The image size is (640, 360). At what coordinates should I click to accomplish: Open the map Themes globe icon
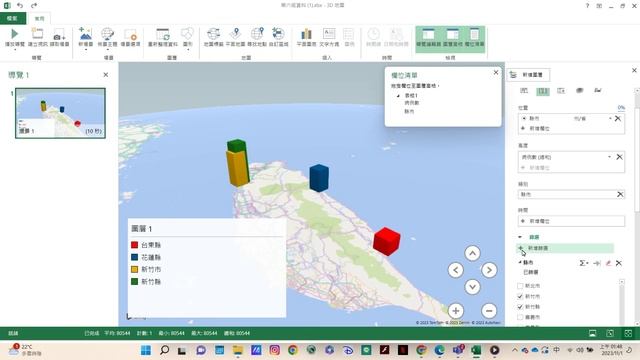click(x=107, y=34)
